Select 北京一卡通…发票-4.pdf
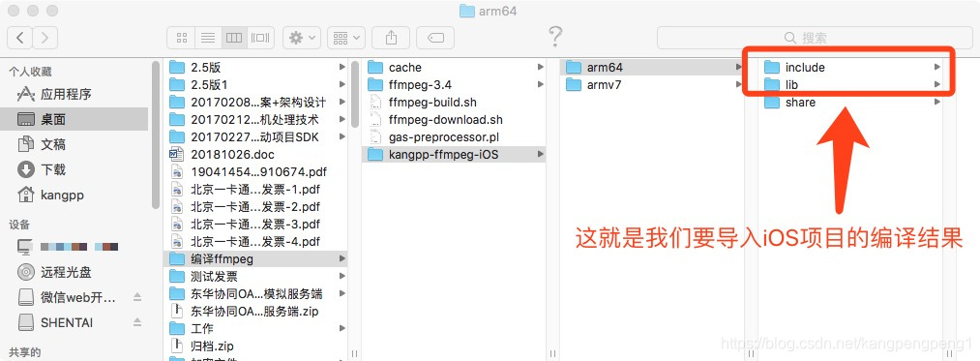Image resolution: width=980 pixels, height=361 pixels. pyautogui.click(x=255, y=241)
